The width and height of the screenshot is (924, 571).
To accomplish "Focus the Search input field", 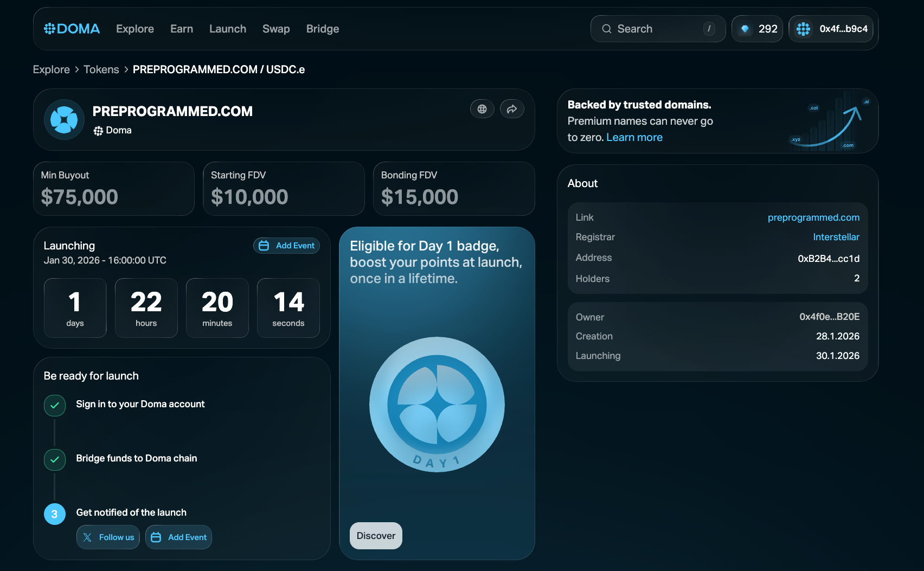I will pos(657,29).
